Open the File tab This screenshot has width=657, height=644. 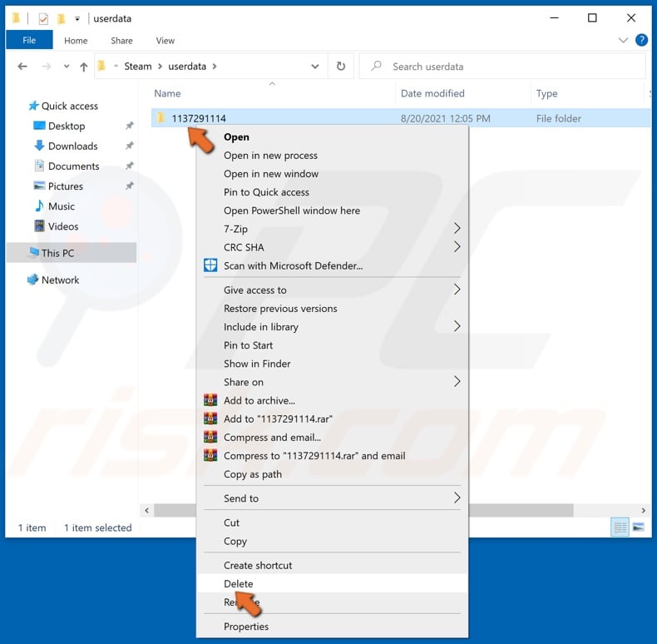point(29,40)
